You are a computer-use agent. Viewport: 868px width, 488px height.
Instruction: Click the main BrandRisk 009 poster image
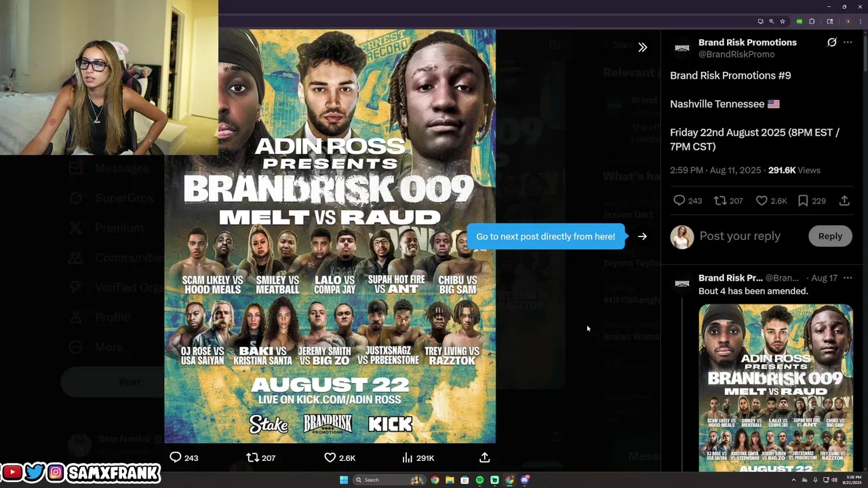click(330, 236)
